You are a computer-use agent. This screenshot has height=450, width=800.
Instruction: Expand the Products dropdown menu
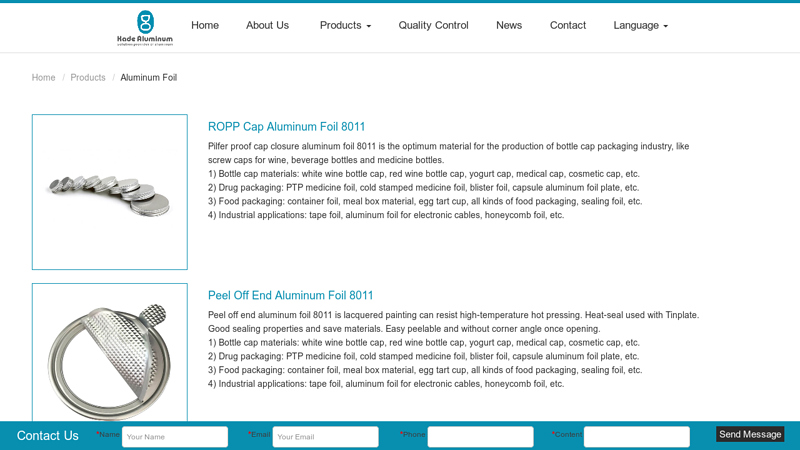click(345, 25)
